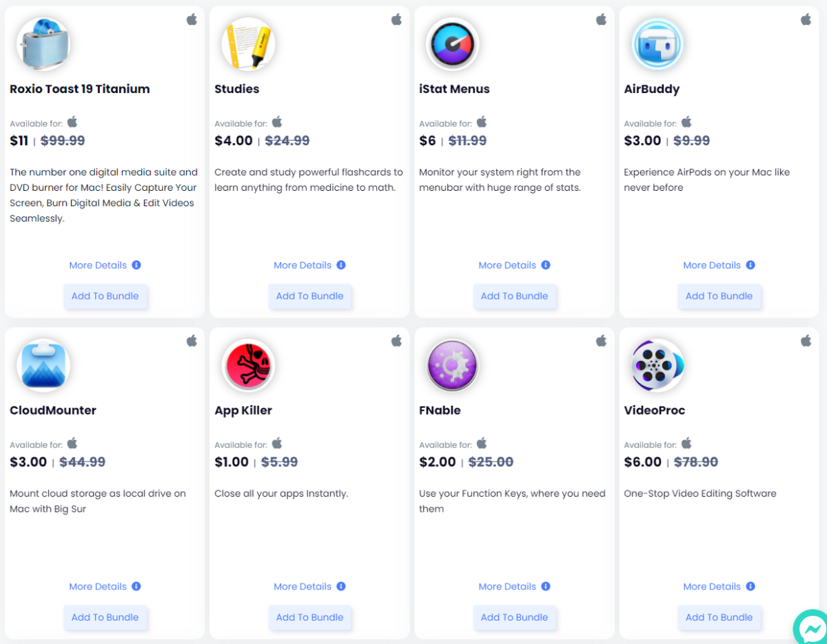
Task: Open More Details for Roxio Toast 19 Titanium
Action: tap(98, 265)
